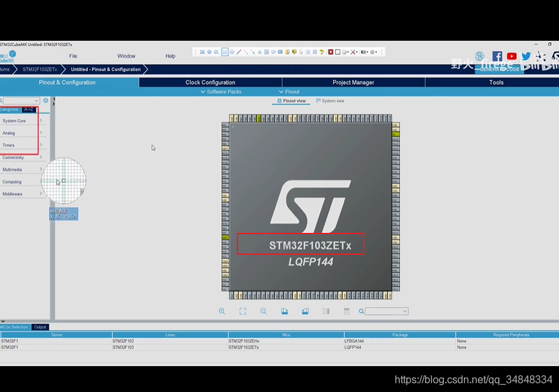
Task: Click the STM32F103ZETx chip graphic
Action: [x=311, y=207]
